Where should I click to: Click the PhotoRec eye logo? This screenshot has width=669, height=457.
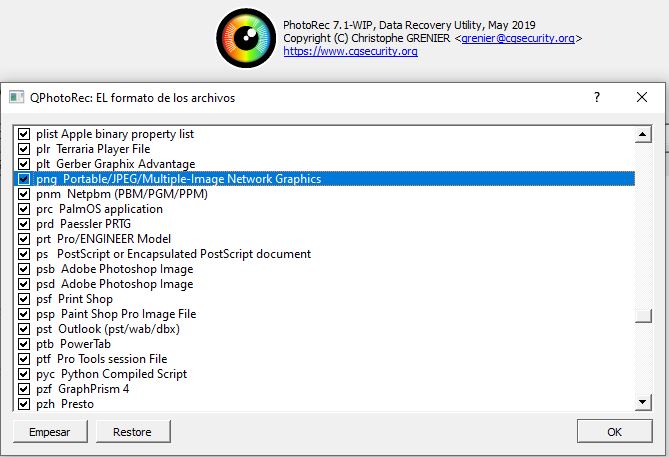[x=246, y=38]
